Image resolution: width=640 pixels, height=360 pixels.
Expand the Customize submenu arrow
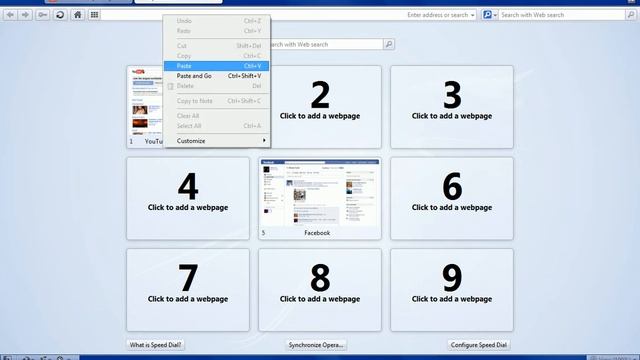click(x=264, y=141)
